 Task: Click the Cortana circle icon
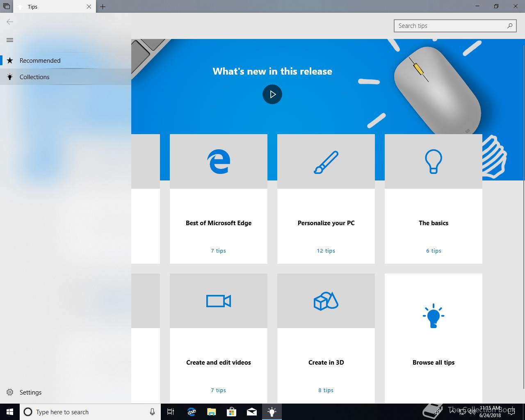point(28,412)
